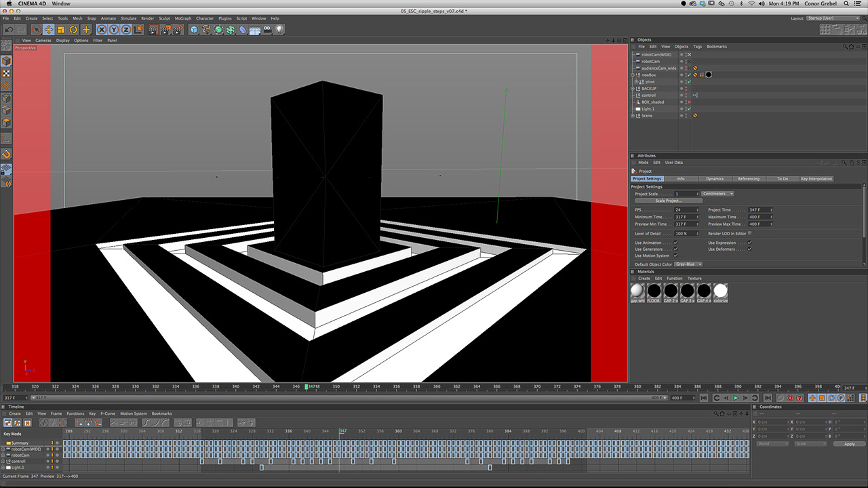
Task: Click the Camera object icon in toolbar
Action: [267, 30]
